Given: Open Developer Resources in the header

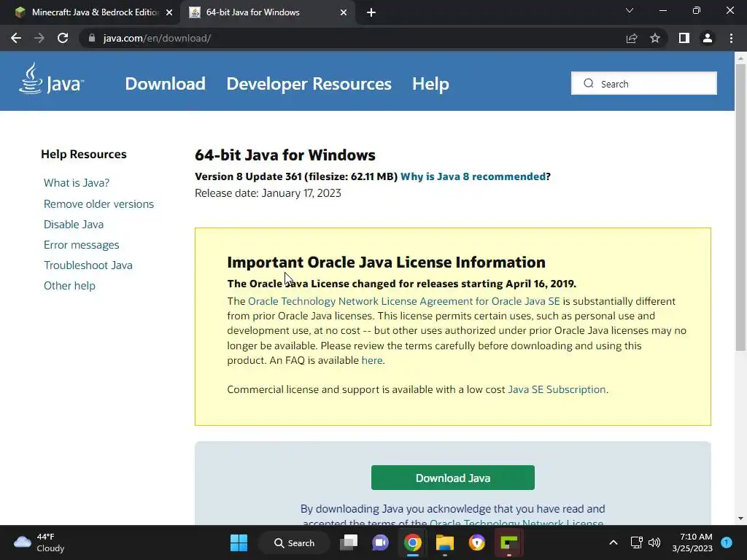Looking at the screenshot, I should tap(309, 84).
